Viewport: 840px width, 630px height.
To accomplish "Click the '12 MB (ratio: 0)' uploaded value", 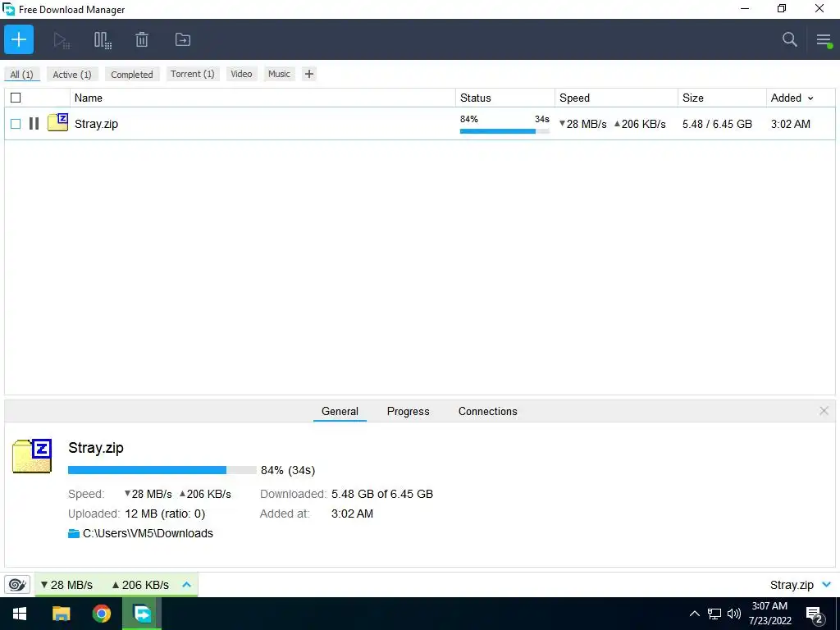I will pos(165,514).
